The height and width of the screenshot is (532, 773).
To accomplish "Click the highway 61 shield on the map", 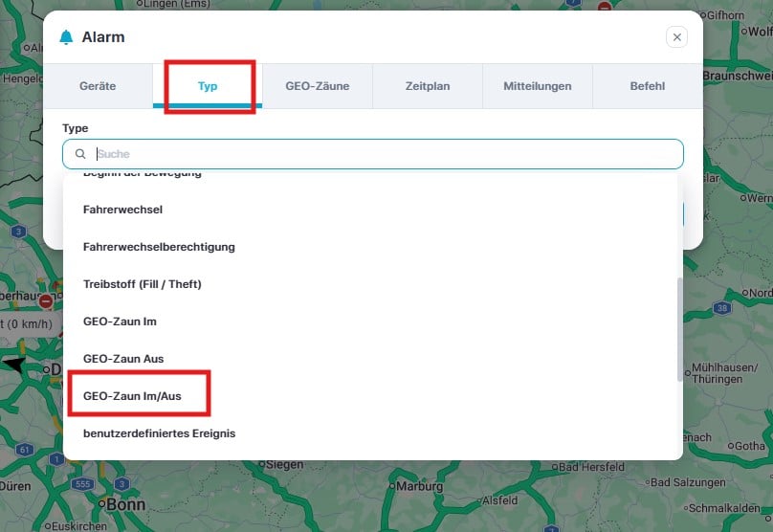I will click(25, 449).
